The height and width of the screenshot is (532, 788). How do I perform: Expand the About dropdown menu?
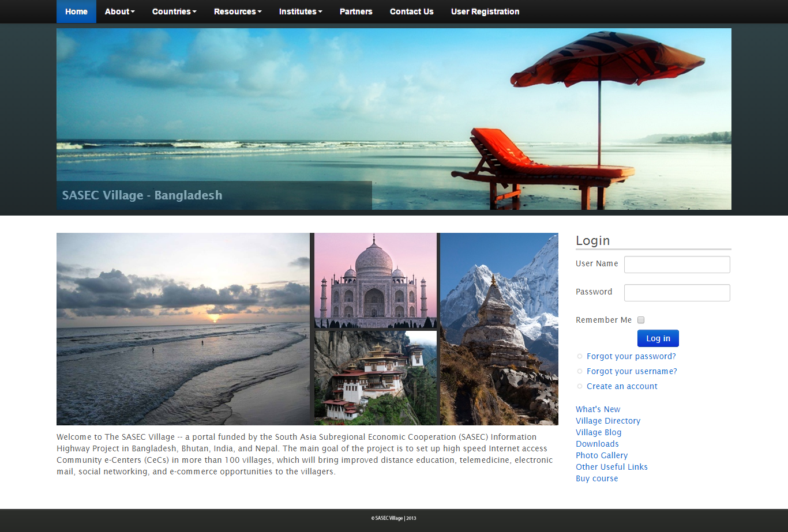tap(119, 12)
